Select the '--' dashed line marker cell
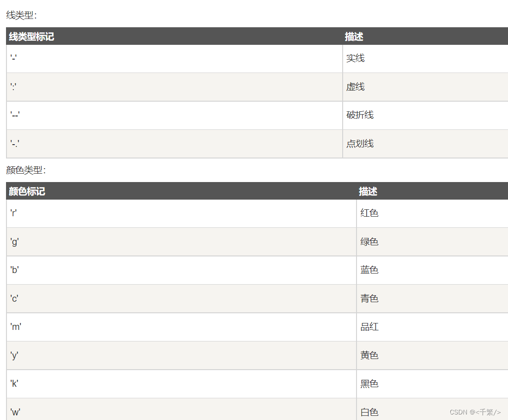 click(x=174, y=116)
